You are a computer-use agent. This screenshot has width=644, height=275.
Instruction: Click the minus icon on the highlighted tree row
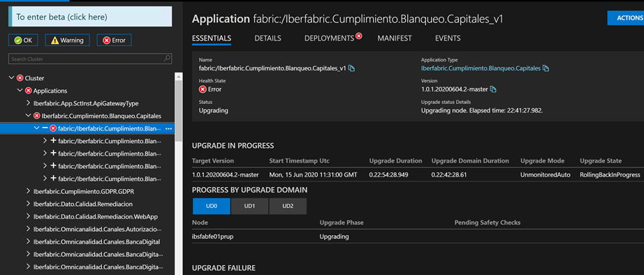(x=45, y=128)
